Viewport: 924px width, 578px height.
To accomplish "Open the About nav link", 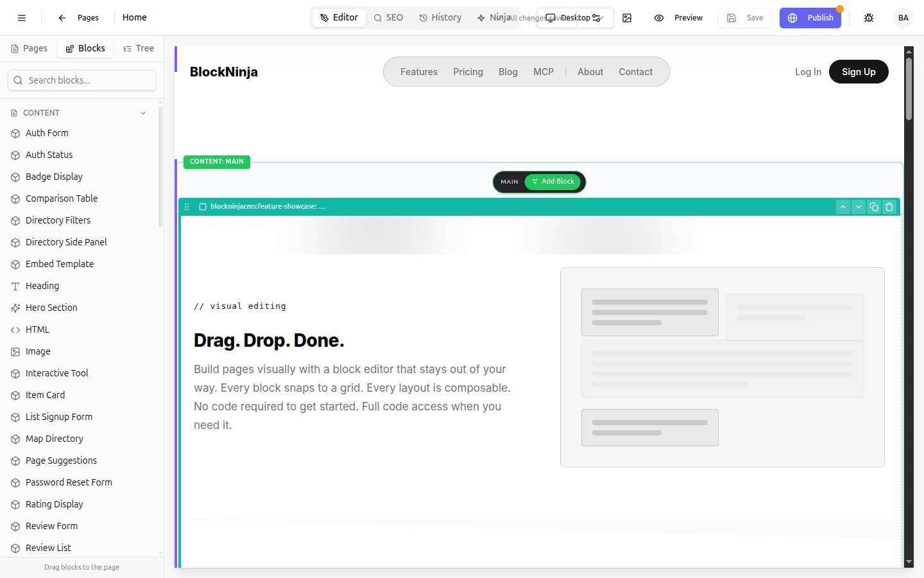I will [x=590, y=72].
